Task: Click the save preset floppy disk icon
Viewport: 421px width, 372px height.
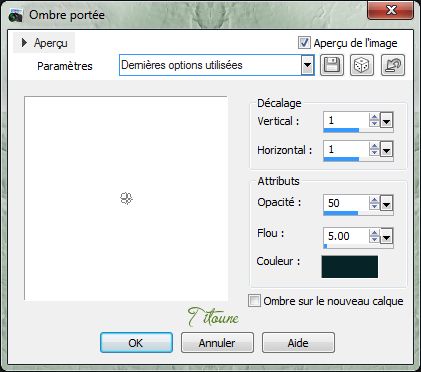Action: click(x=332, y=65)
